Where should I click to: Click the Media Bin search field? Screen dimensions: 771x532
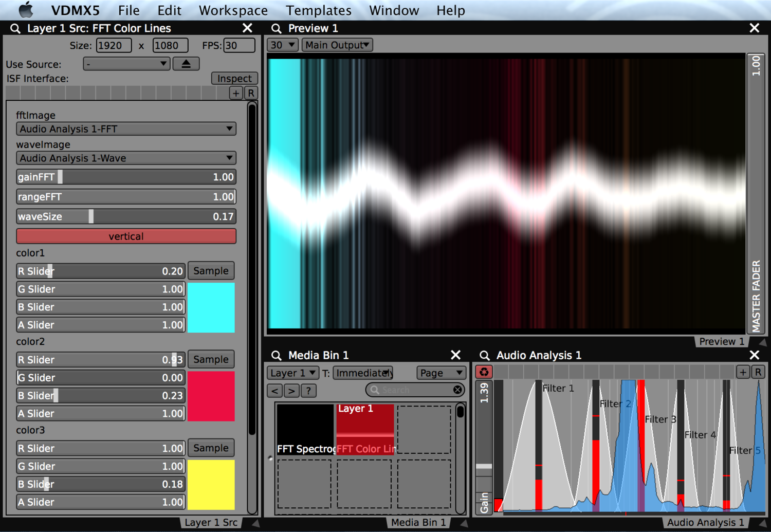click(415, 390)
